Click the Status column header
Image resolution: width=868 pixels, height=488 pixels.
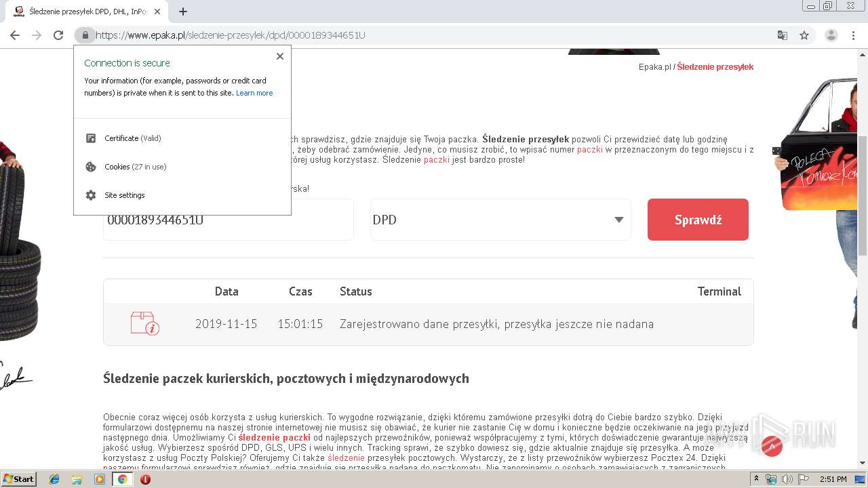click(356, 291)
